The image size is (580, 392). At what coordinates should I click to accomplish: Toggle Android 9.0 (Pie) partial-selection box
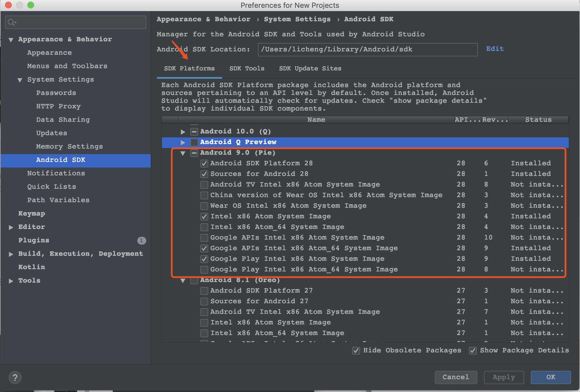point(194,153)
